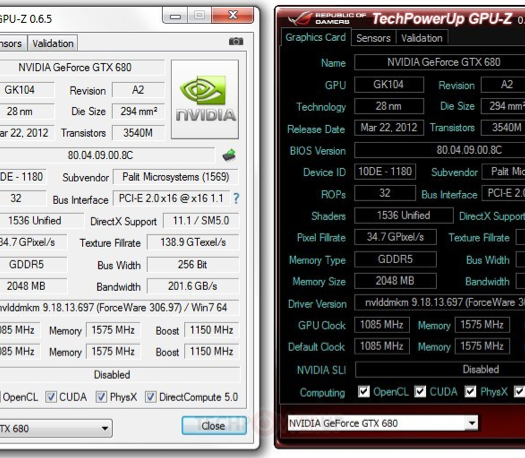525x458 pixels.
Task: Click the NVIDIA SLI Disabled field in ROG window
Action: [440, 369]
